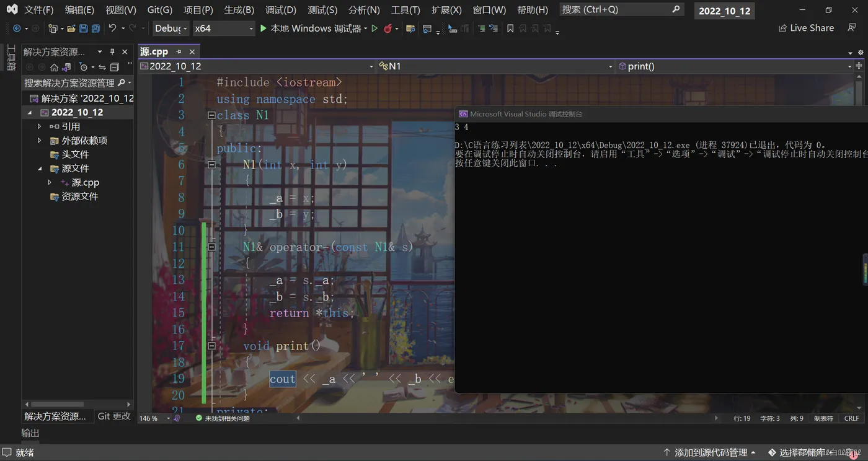Screen dimensions: 868x461
Task: Save the current file with the disk icon
Action: 84,29
